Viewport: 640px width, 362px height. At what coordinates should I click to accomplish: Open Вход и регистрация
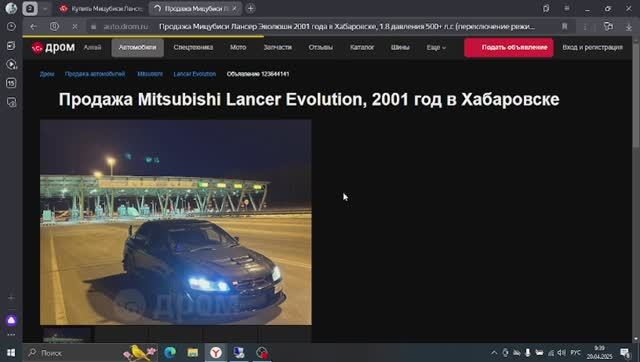click(593, 48)
